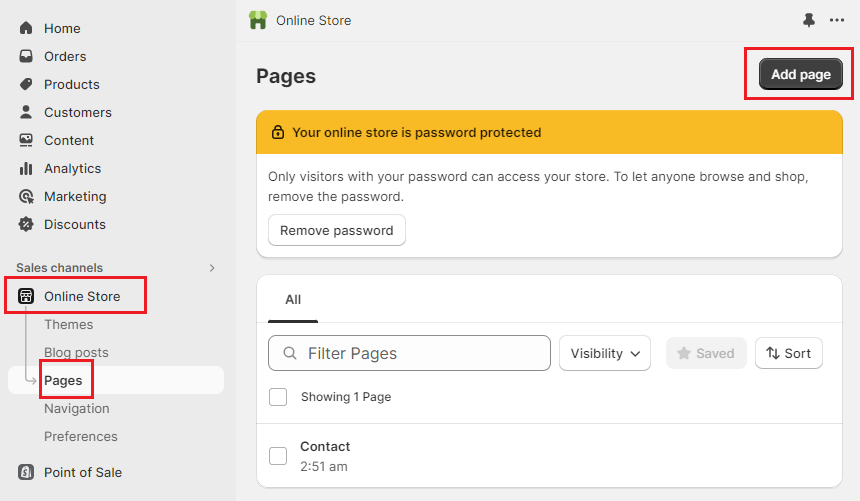The height and width of the screenshot is (501, 860).
Task: Click the Marketing target icon
Action: coord(26,196)
